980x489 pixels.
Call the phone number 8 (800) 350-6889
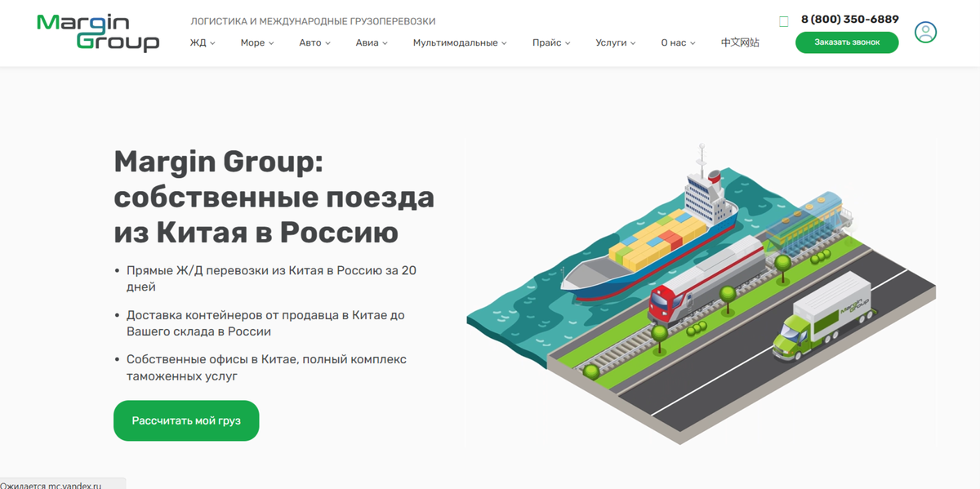tap(849, 20)
